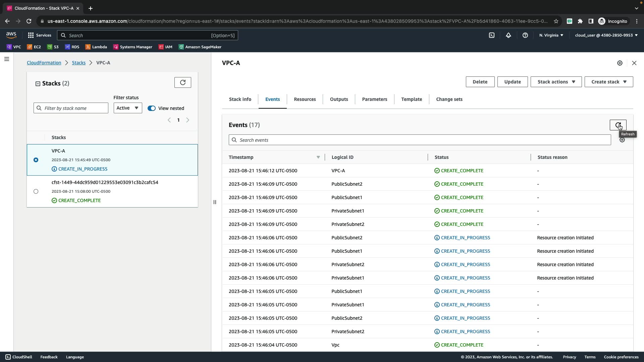This screenshot has height=362, width=644.
Task: Expand the Stack actions dropdown
Action: click(556, 82)
